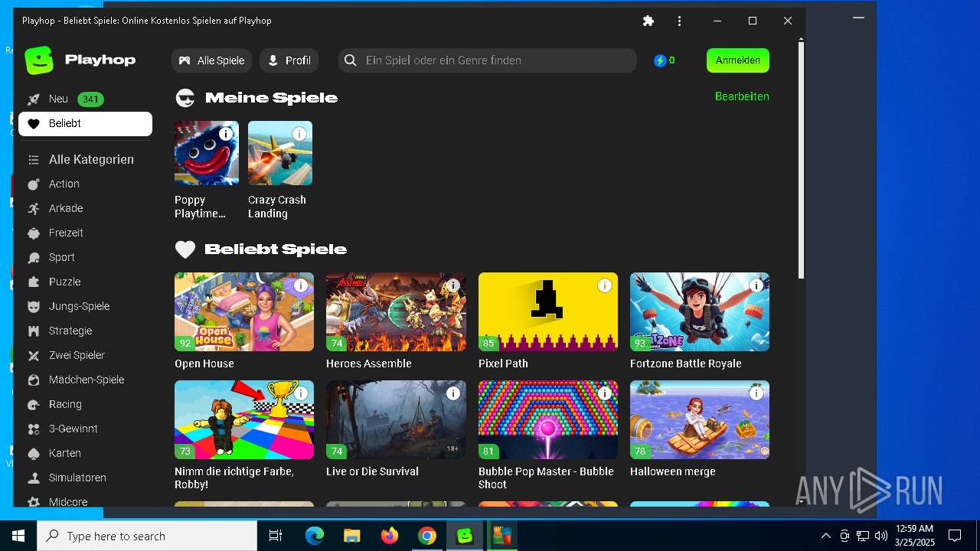Screen dimensions: 980x551
Task: Click the volume icon in system tray
Action: [x=880, y=536]
